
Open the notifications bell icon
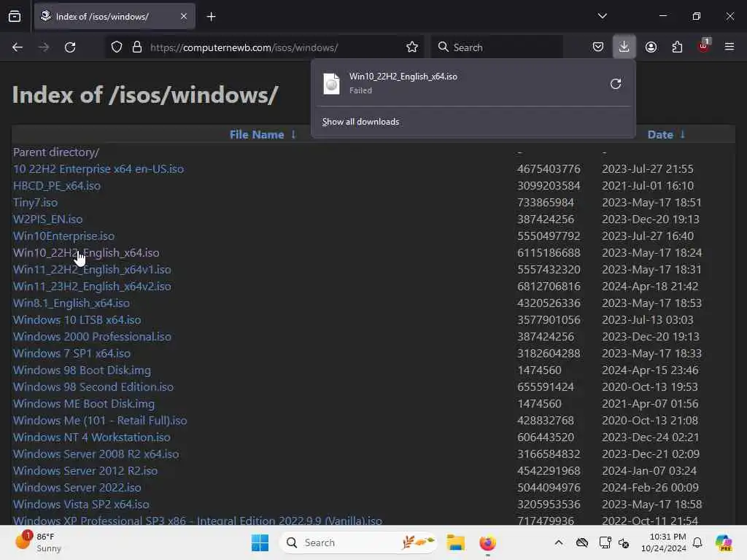pyautogui.click(x=697, y=542)
